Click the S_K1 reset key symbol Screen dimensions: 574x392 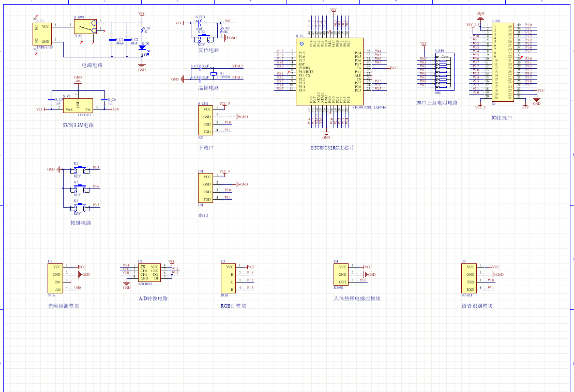(x=200, y=39)
